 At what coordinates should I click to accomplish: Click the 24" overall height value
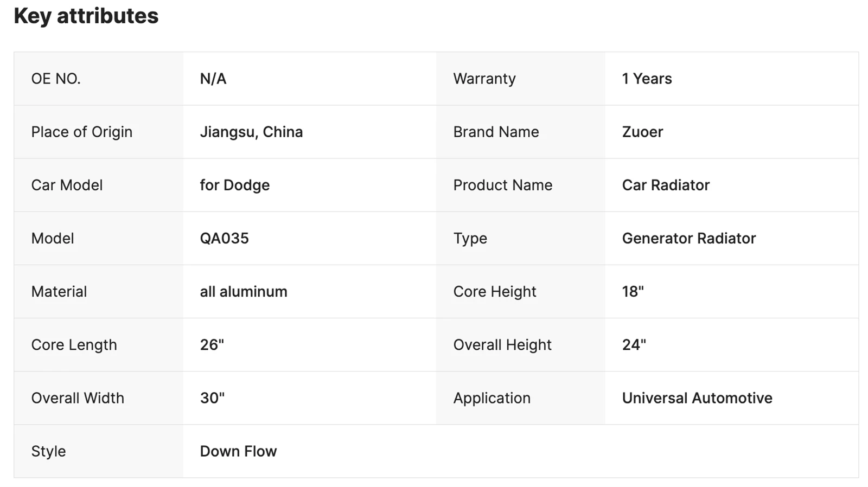[x=634, y=344]
